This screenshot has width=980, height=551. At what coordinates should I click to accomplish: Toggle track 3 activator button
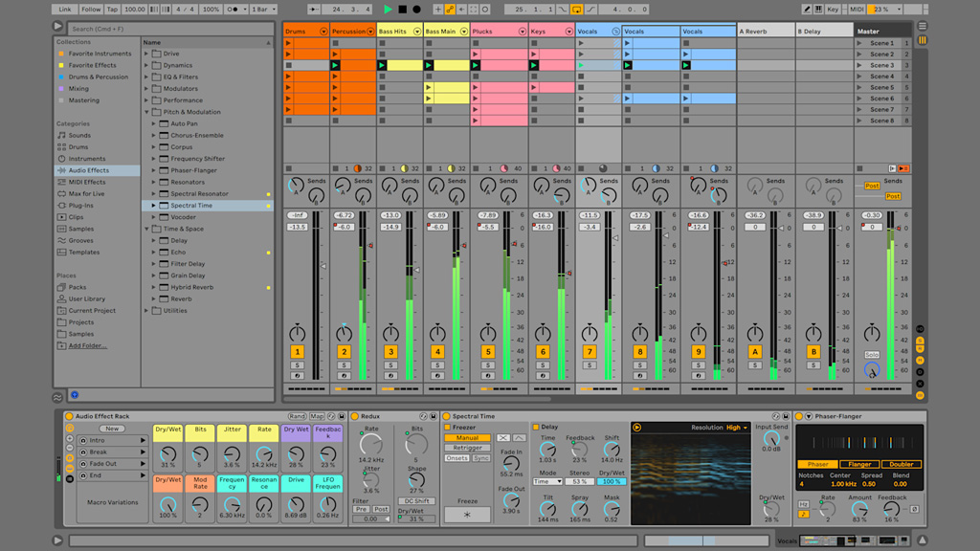tap(390, 352)
